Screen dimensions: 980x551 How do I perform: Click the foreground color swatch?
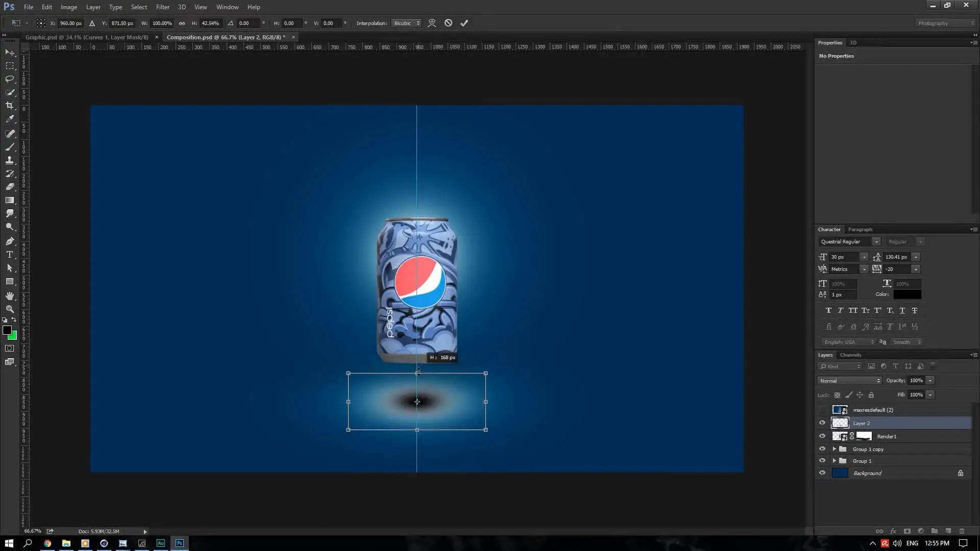point(7,330)
